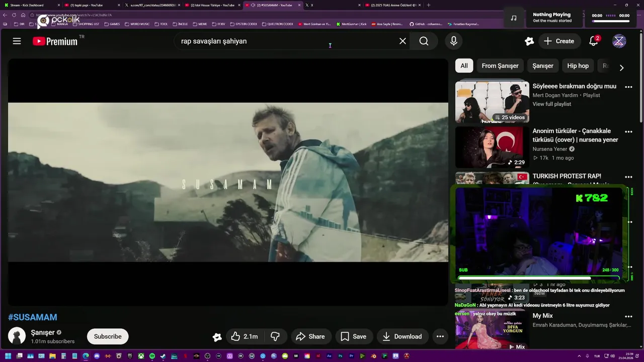Image resolution: width=644 pixels, height=362 pixels.
Task: Click the music note in Nothing Playing widget
Action: [513, 18]
